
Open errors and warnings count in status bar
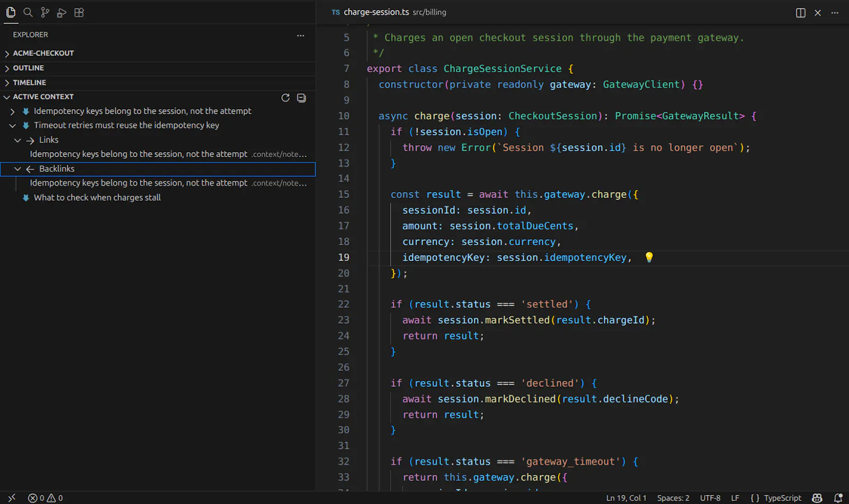(x=46, y=498)
